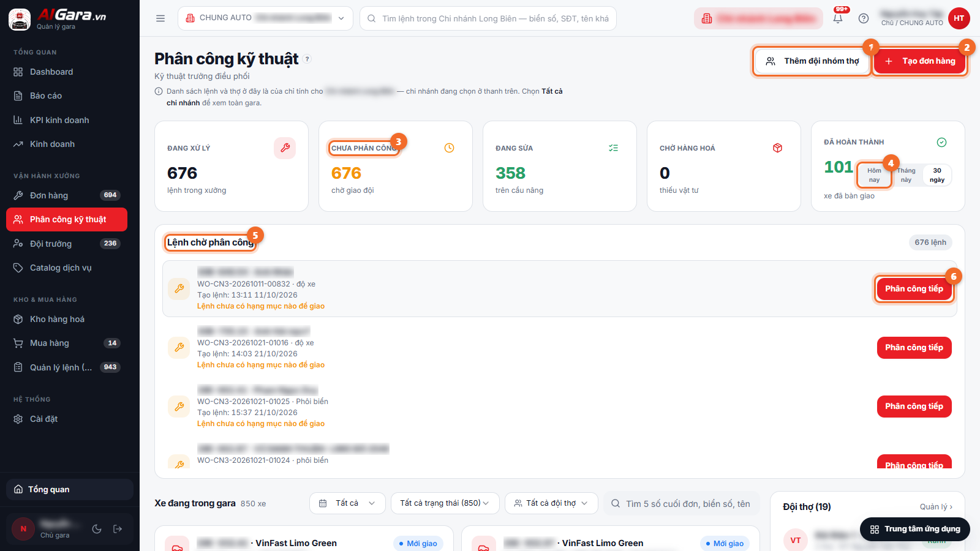
Task: Click the box icon in Chờ hàng hoá card
Action: click(x=777, y=148)
